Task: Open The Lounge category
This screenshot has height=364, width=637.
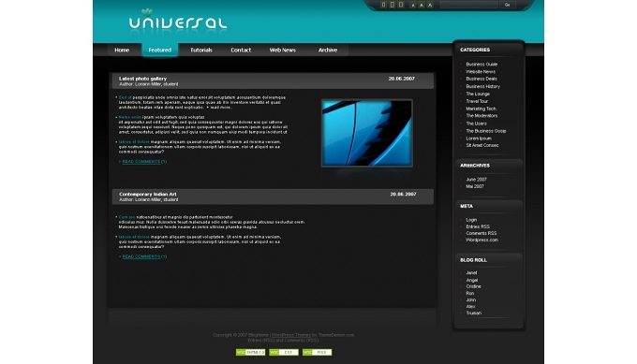Action: [478, 94]
